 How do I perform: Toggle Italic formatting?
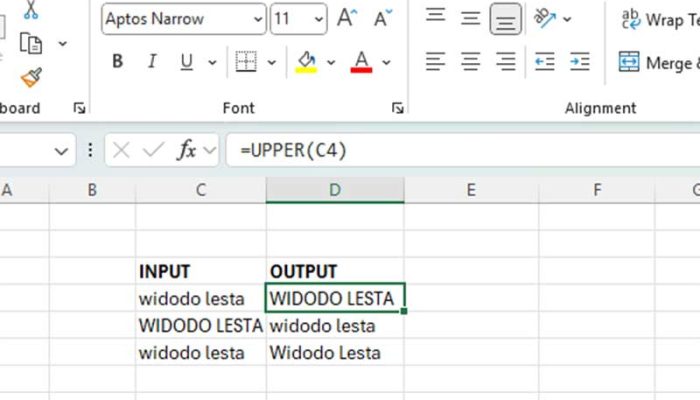pyautogui.click(x=152, y=61)
